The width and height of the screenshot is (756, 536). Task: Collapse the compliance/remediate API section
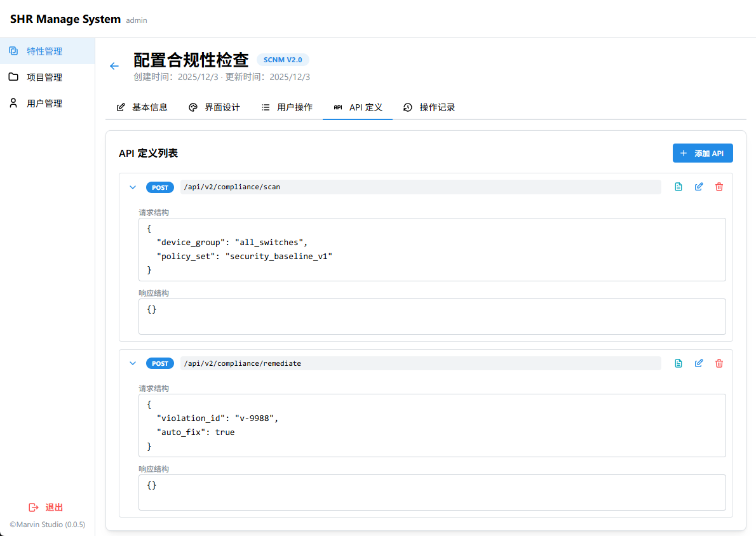(x=133, y=363)
